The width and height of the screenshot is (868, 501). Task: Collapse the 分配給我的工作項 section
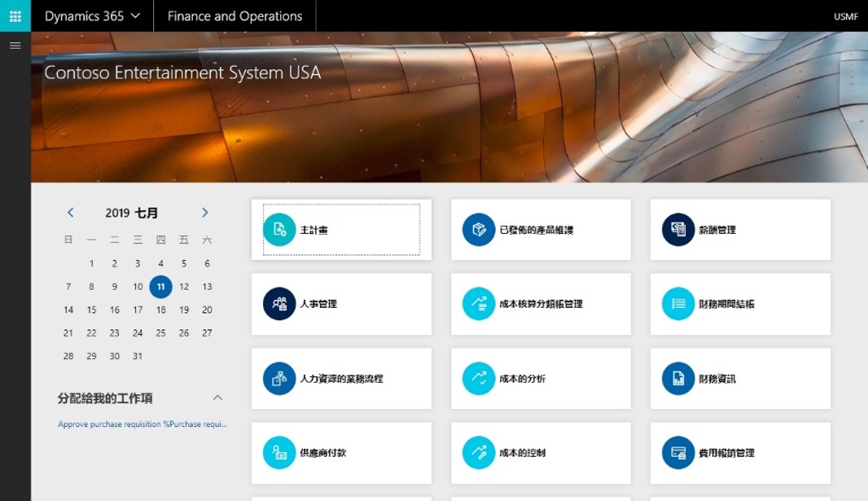(x=217, y=398)
